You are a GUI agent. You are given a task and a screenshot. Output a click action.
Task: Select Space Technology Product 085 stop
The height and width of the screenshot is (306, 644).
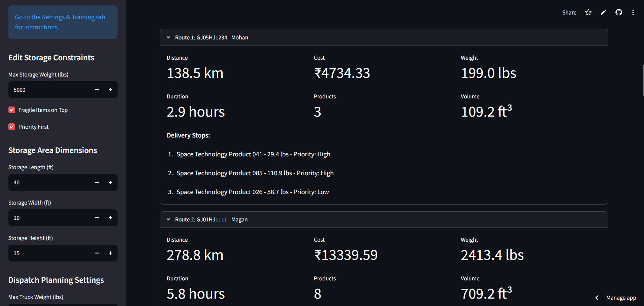coord(255,173)
